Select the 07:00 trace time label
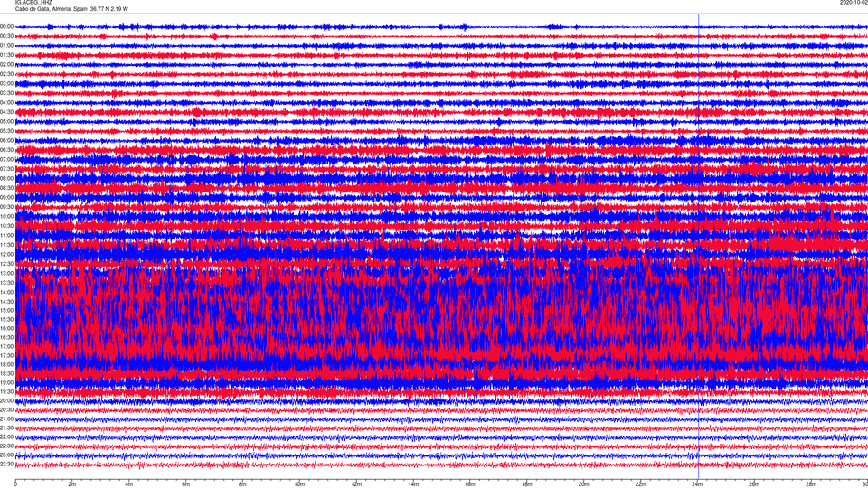Screen dimensions: 868x488 coord(6,159)
